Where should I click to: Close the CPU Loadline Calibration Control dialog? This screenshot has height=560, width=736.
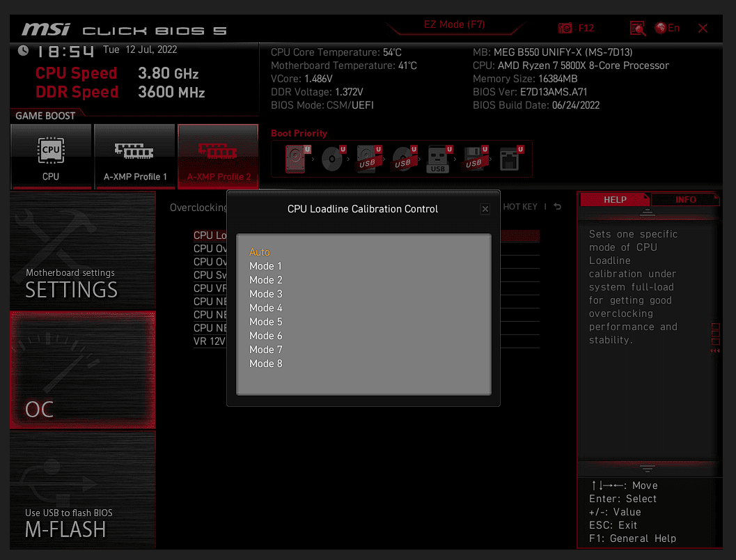[485, 209]
